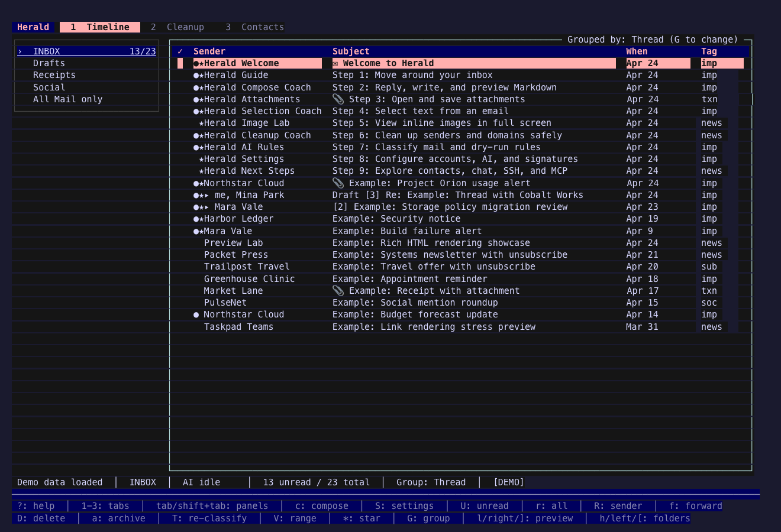The image size is (781, 532).
Task: Click the 'l/right/]: preview' hint
Action: 525,518
